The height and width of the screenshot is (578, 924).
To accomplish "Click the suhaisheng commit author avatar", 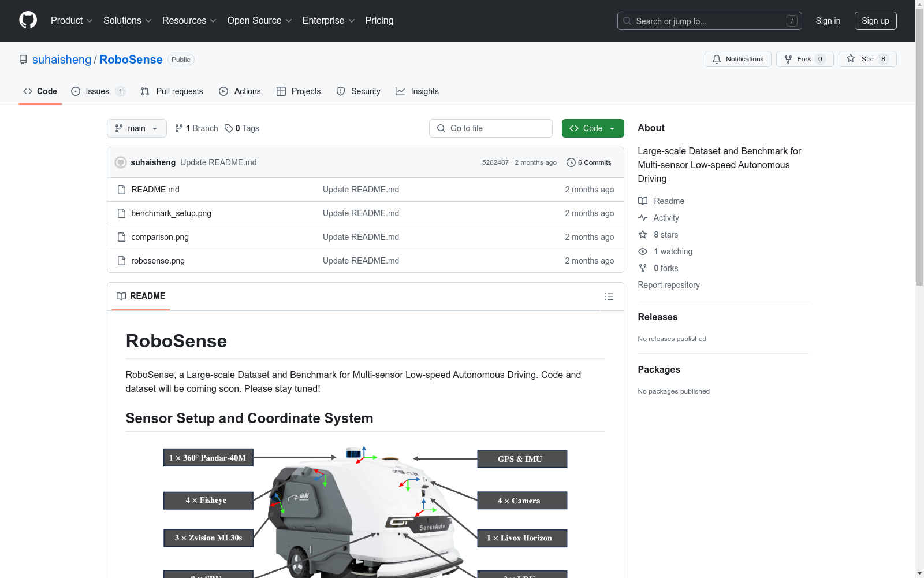I will (x=121, y=162).
